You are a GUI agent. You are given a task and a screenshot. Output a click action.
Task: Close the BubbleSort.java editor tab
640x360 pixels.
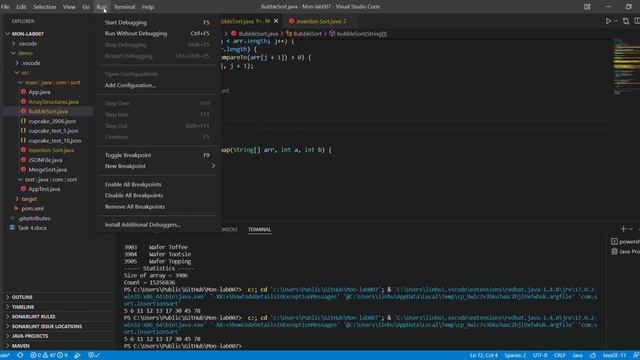pos(276,21)
